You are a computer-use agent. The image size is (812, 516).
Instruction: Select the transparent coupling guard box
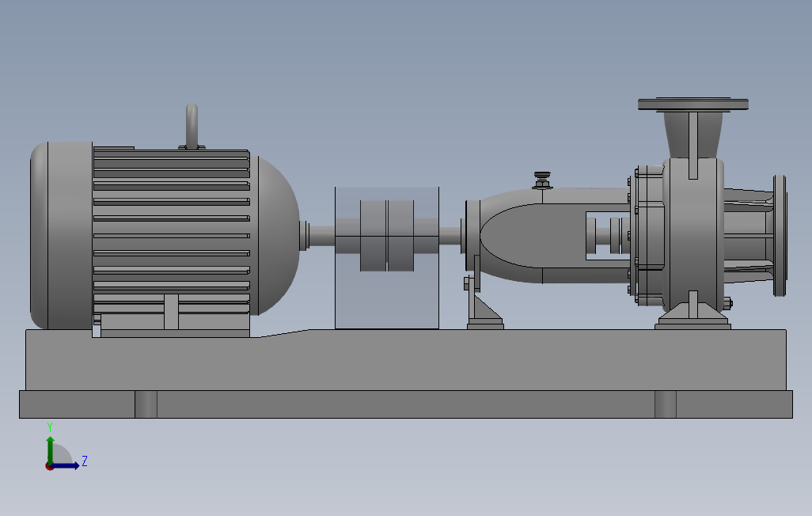pos(387,258)
